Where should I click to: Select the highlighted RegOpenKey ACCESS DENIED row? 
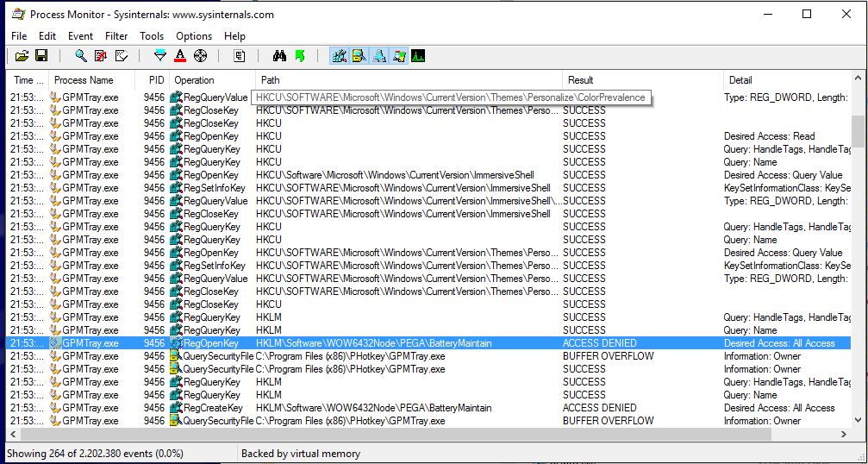431,343
